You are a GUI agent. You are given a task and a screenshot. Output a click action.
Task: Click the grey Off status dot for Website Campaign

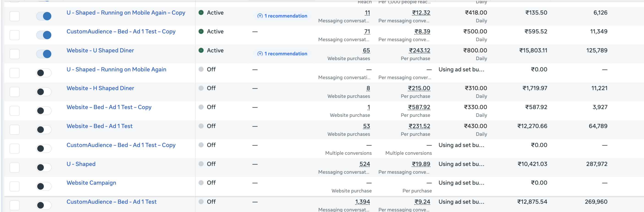tap(201, 183)
